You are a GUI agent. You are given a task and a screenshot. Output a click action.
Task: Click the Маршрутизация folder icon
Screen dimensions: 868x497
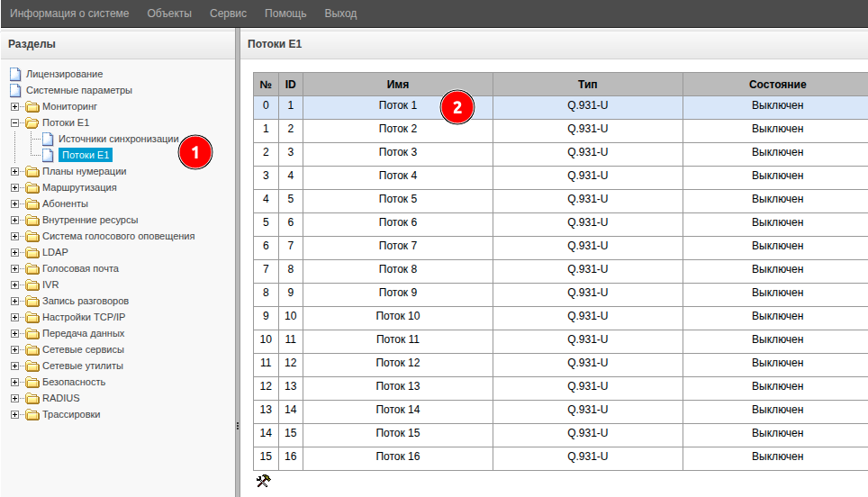[31, 187]
